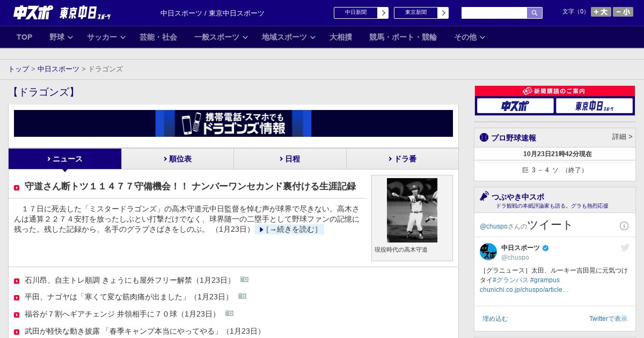Click verified badge next to 中日スポーツ

coord(546,248)
